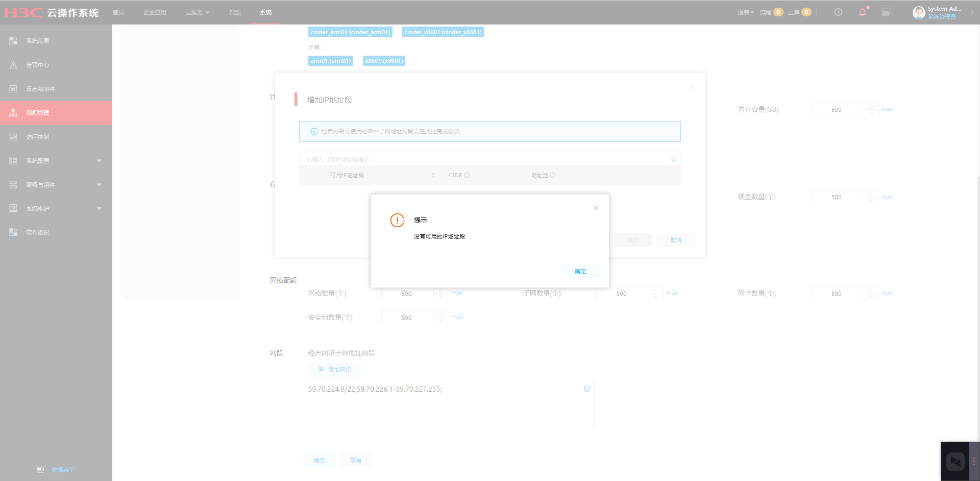Image resolution: width=980 pixels, height=481 pixels.
Task: Click the System Admin user avatar
Action: tap(919, 12)
